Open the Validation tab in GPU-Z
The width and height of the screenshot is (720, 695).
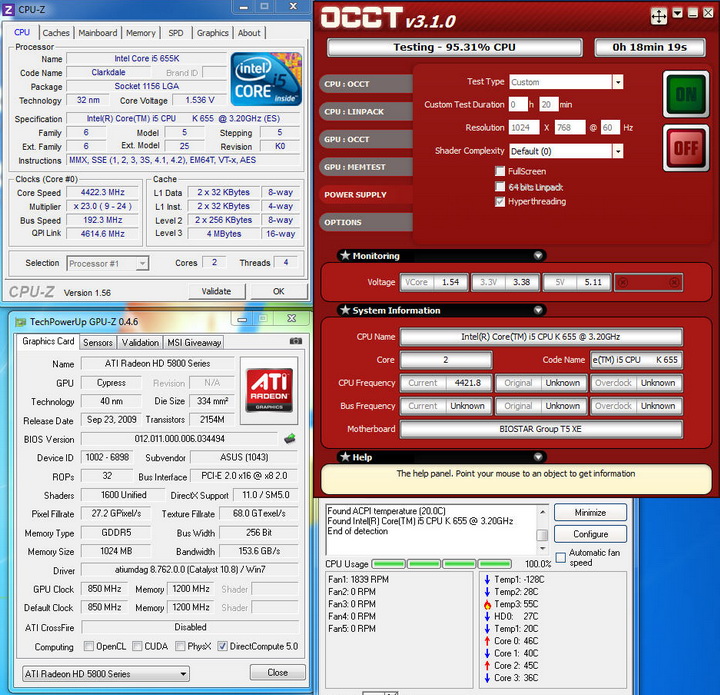click(140, 342)
